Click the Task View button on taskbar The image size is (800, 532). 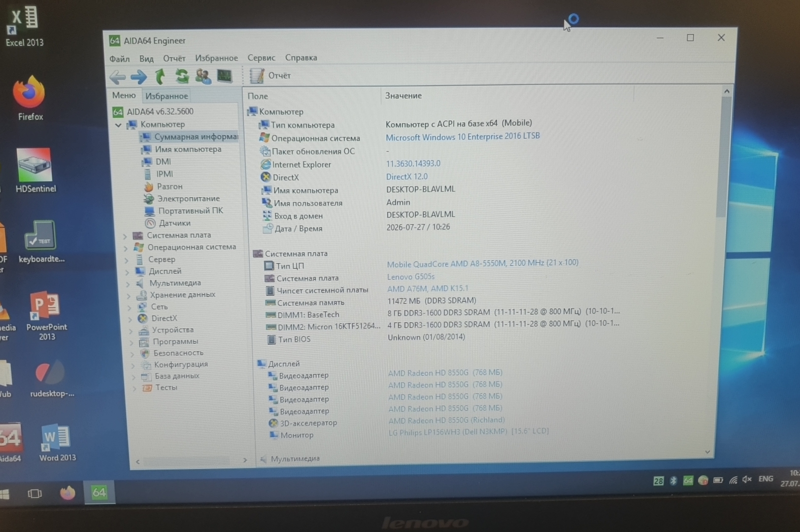pyautogui.click(x=35, y=493)
